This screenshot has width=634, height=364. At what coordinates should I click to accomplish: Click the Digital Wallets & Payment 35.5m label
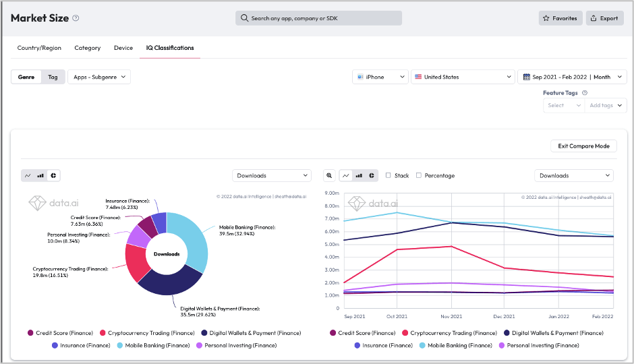tap(220, 312)
